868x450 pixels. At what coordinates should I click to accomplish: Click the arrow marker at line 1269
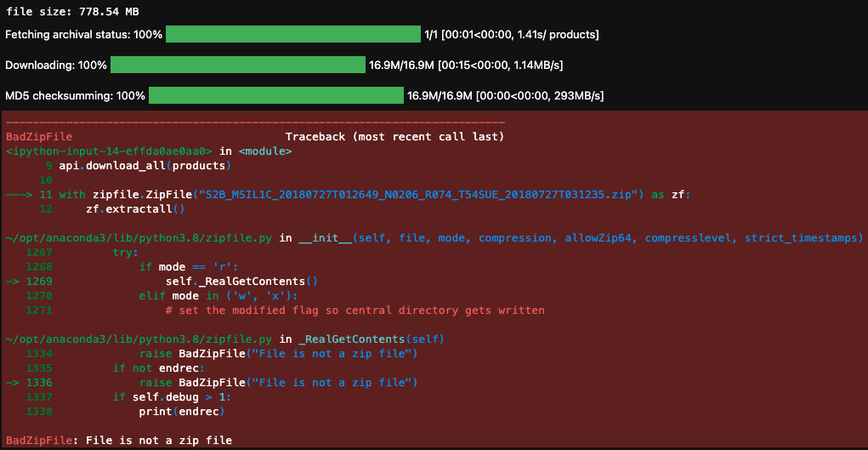point(12,281)
